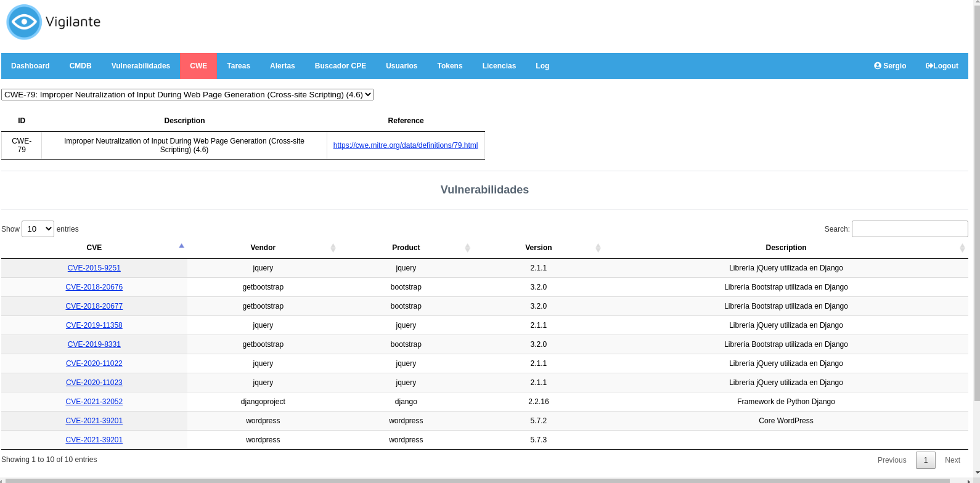The height and width of the screenshot is (483, 980).
Task: Change the Show entries count dropdown
Action: pos(38,229)
